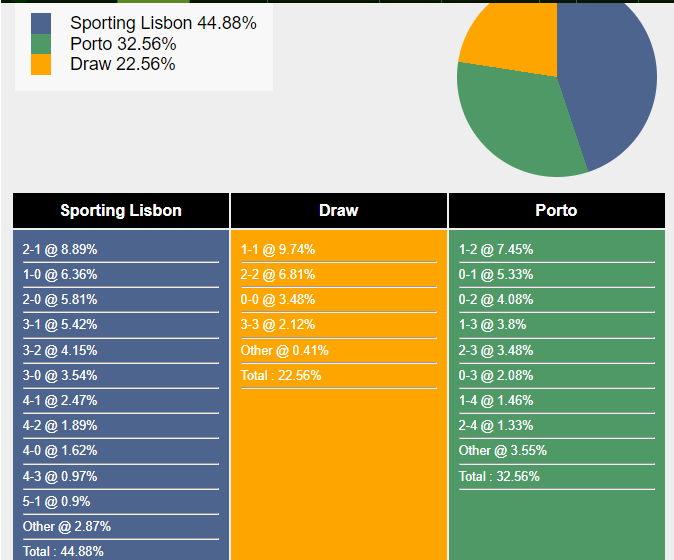Screen dimensions: 674x560
Task: Click the 3-0 @ 3.54% score line
Action: click(x=60, y=375)
